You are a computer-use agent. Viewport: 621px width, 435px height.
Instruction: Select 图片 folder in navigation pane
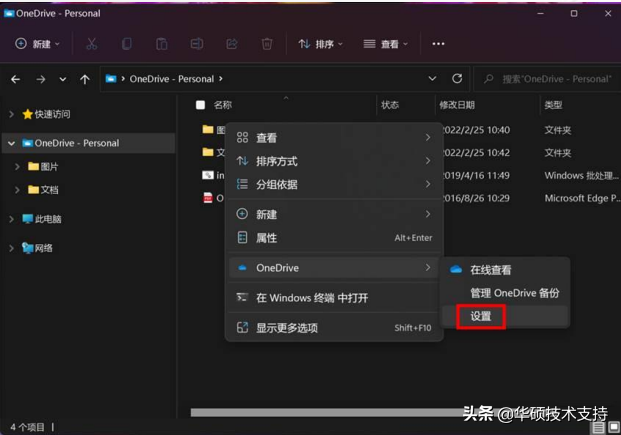(x=49, y=166)
